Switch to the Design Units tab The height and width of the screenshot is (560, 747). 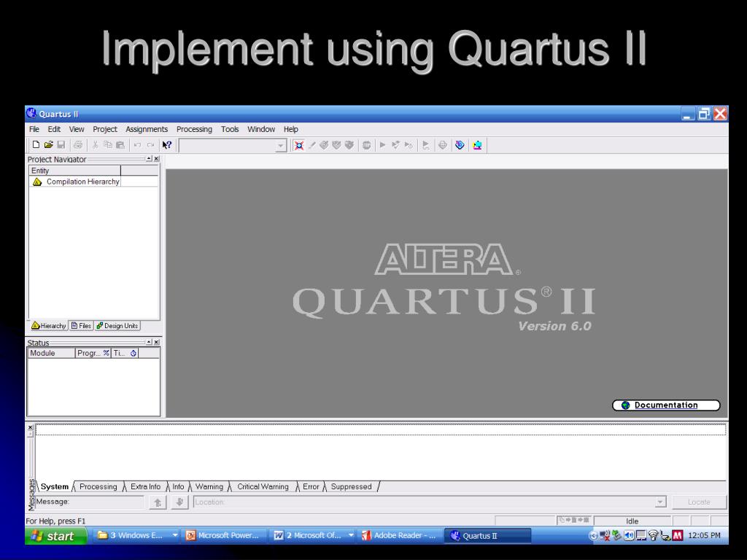pyautogui.click(x=117, y=326)
